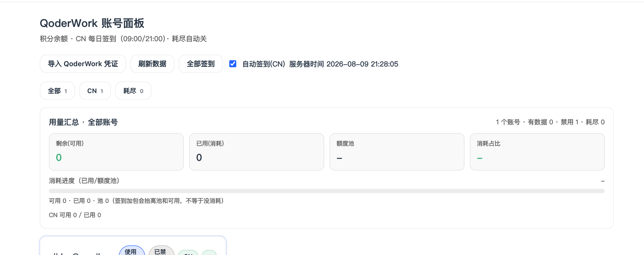Select the partially visible account email card
The width and height of the screenshot is (644, 255).
(133, 246)
